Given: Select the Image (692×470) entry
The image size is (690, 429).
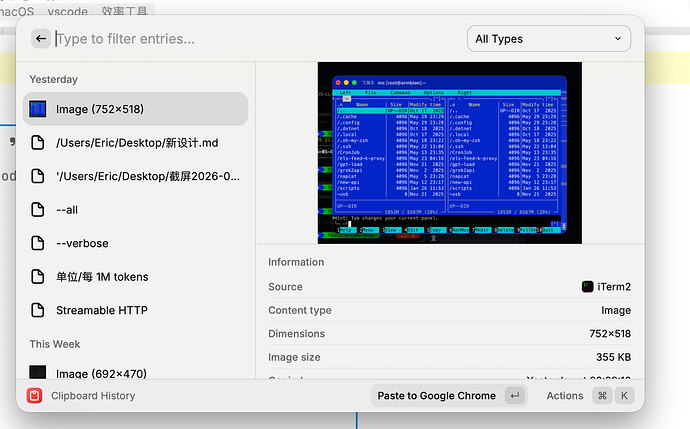Looking at the screenshot, I should [x=136, y=370].
